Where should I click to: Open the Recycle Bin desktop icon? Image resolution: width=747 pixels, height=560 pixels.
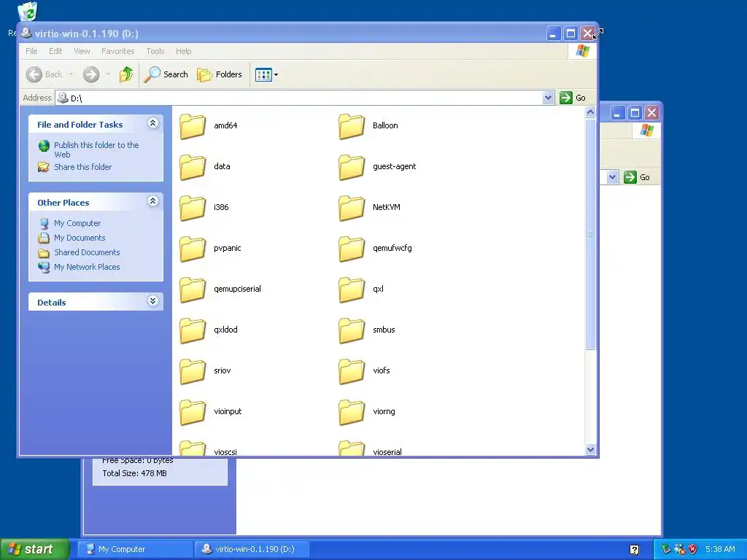pos(27,12)
